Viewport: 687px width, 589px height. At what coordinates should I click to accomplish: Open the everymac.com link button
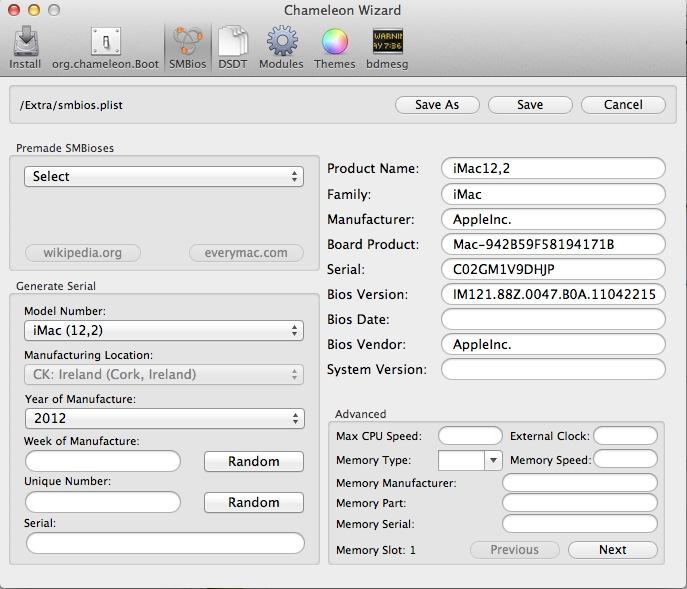246,253
